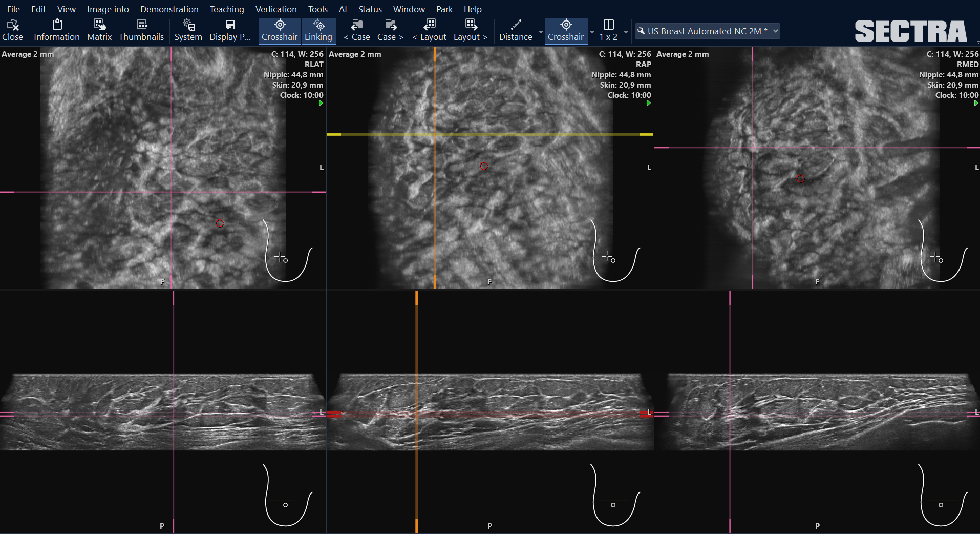Click the Display P... save icon
This screenshot has width=980, height=534.
coord(230,30)
